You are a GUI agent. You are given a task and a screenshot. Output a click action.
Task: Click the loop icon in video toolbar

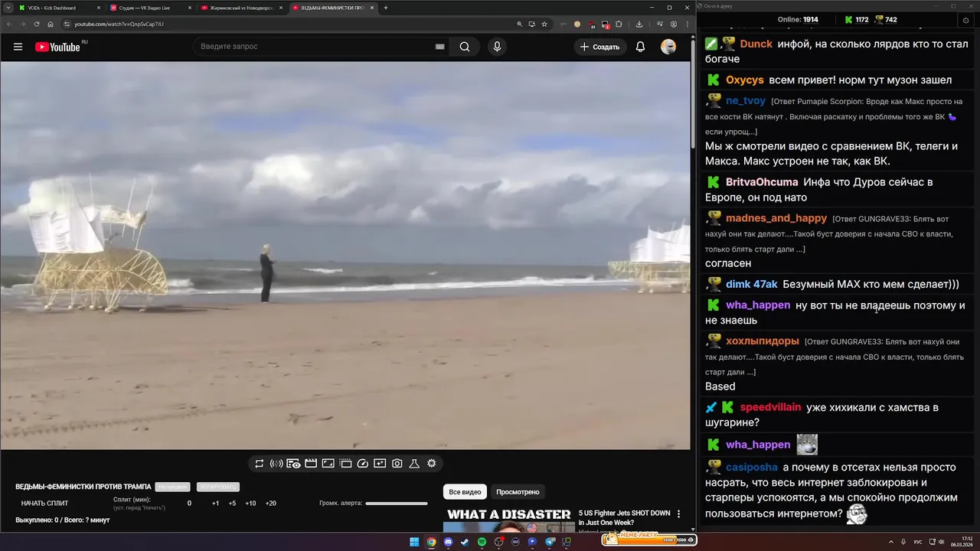click(x=260, y=464)
